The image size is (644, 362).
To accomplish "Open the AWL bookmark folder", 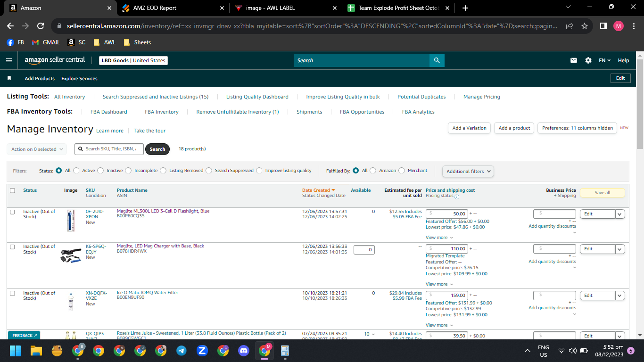I will [x=105, y=42].
